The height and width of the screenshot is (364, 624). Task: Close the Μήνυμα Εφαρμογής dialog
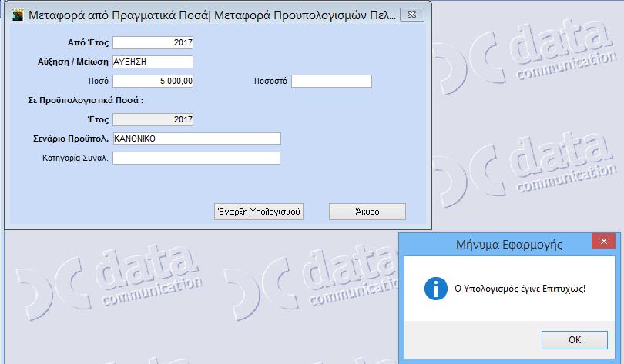pos(603,241)
